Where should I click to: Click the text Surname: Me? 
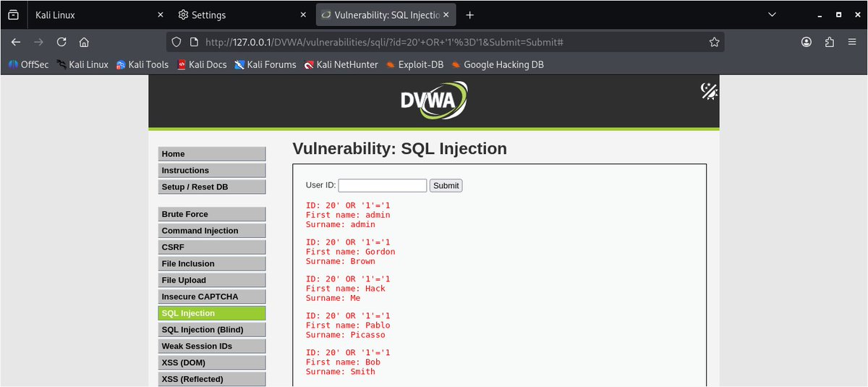click(333, 298)
